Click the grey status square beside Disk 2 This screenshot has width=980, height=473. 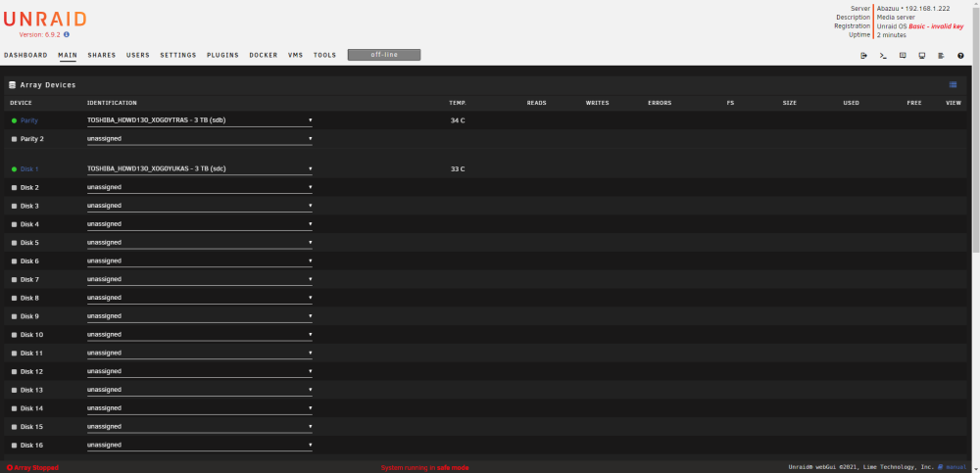15,187
